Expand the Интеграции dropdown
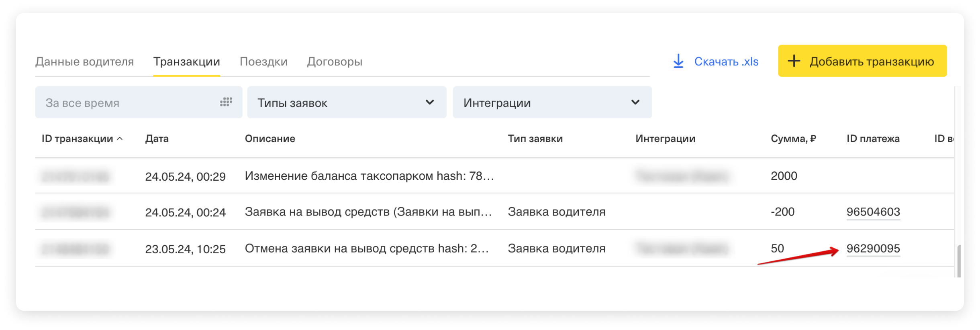Viewport: 980px width, 330px height. tap(552, 103)
